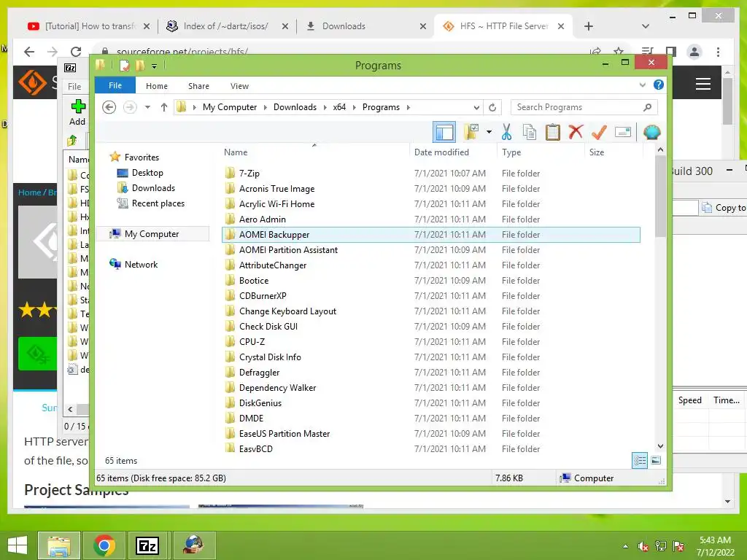Toggle the navigation pane layout icon

pos(444,133)
